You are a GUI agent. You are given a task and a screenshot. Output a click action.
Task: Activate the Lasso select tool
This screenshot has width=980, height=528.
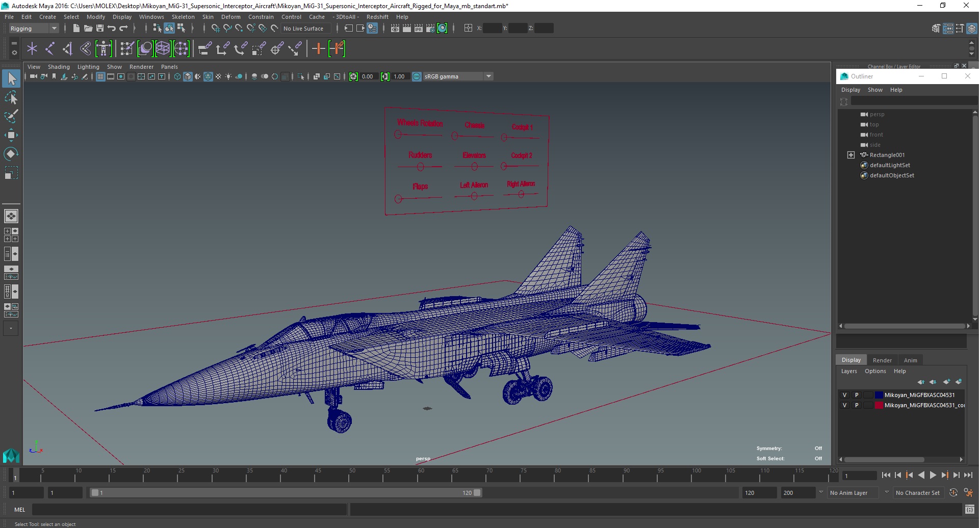[11, 97]
